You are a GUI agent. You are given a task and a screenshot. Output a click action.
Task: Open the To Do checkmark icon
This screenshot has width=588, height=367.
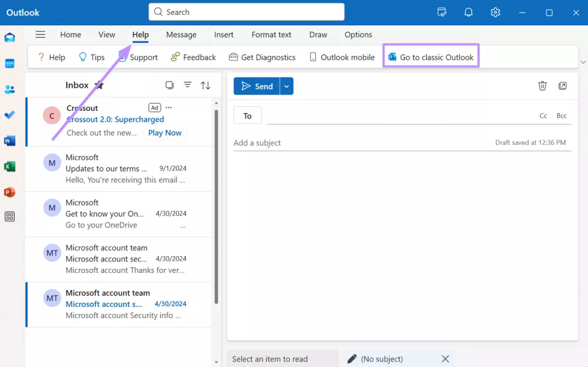click(10, 115)
